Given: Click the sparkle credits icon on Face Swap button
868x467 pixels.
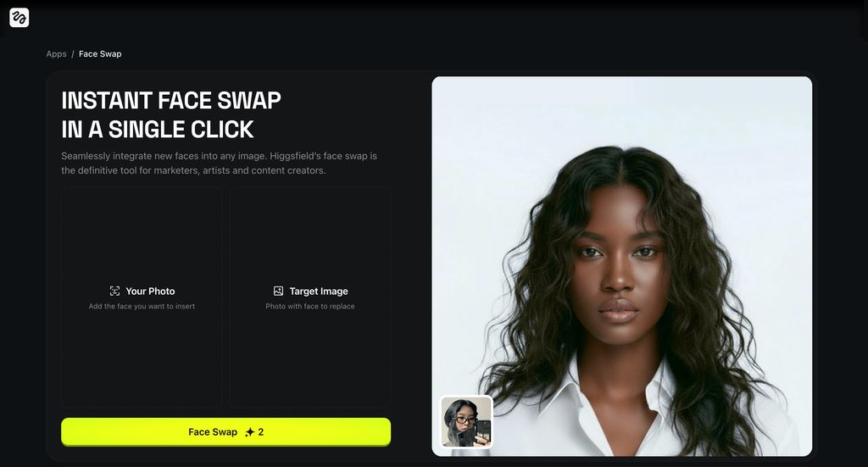Looking at the screenshot, I should (250, 432).
